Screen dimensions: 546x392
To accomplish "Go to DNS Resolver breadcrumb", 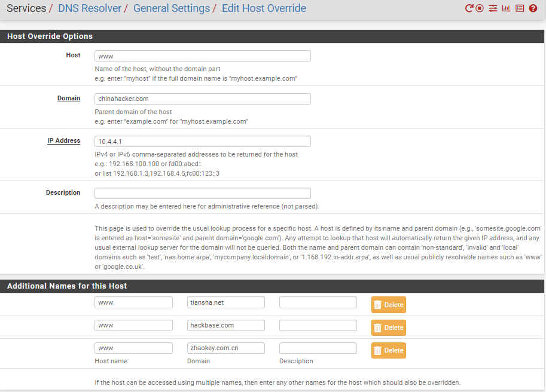I will pos(90,8).
